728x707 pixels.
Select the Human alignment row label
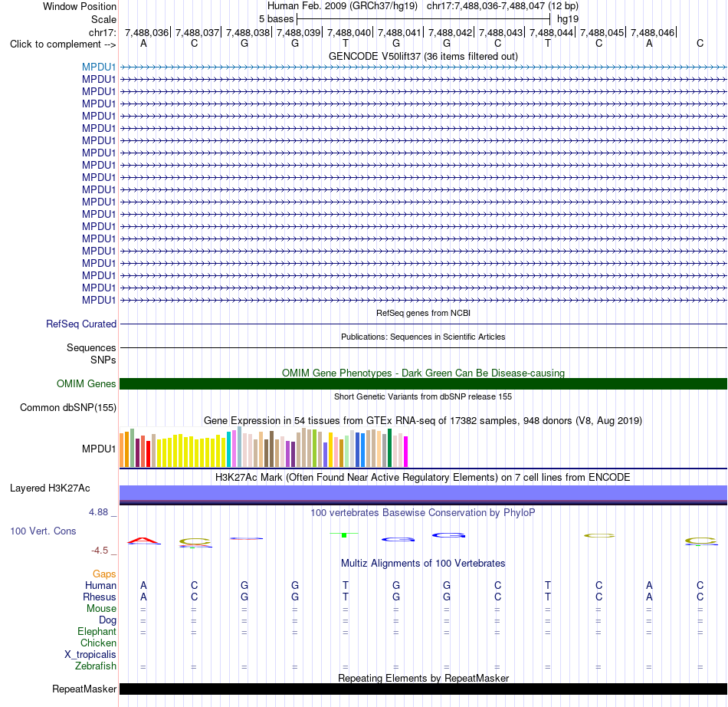tap(100, 585)
